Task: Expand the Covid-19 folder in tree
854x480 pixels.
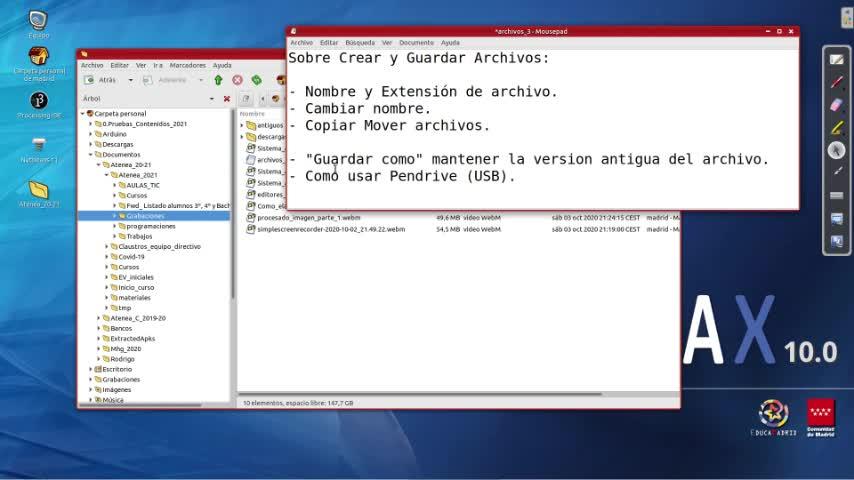Action: (107, 257)
